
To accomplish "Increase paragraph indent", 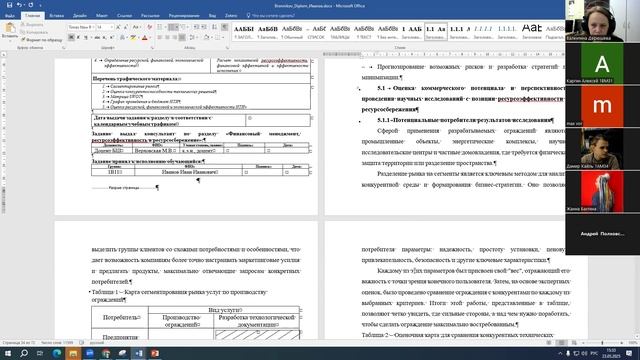I will coord(204,27).
